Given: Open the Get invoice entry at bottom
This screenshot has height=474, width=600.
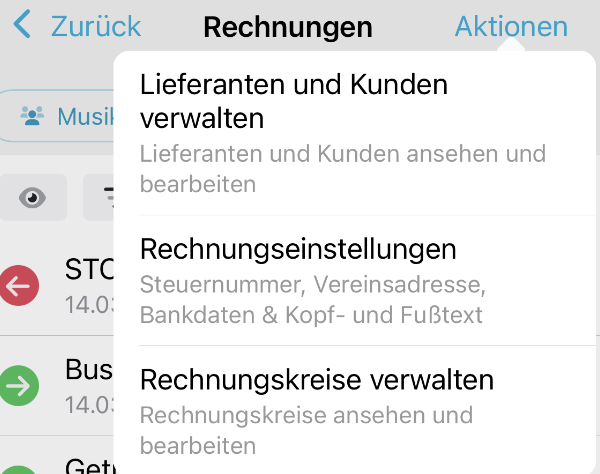Looking at the screenshot, I should coord(57,455).
